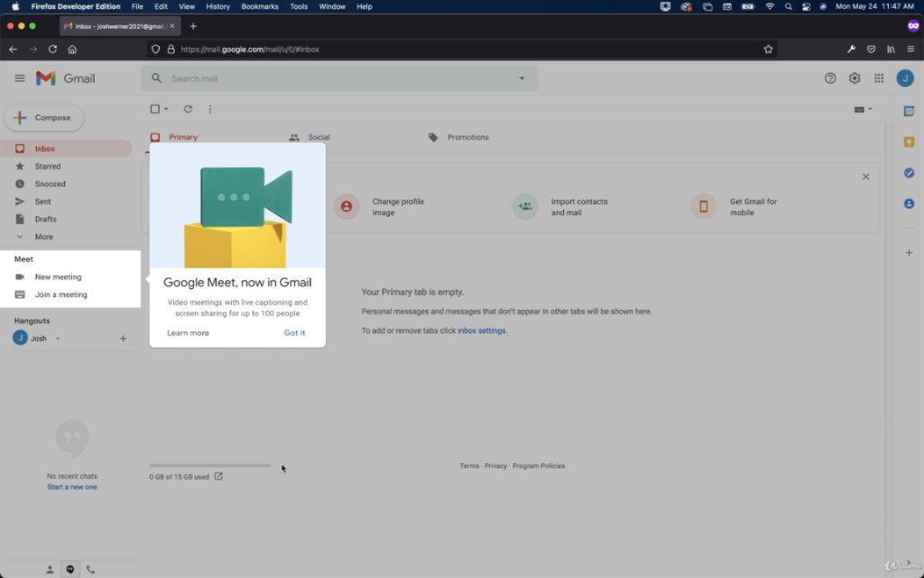
Task: Show search options dropdown arrow
Action: [x=522, y=79]
